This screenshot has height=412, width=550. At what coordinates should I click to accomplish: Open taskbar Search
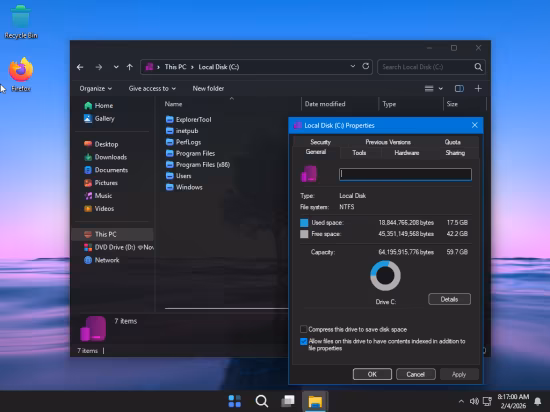[x=261, y=401]
